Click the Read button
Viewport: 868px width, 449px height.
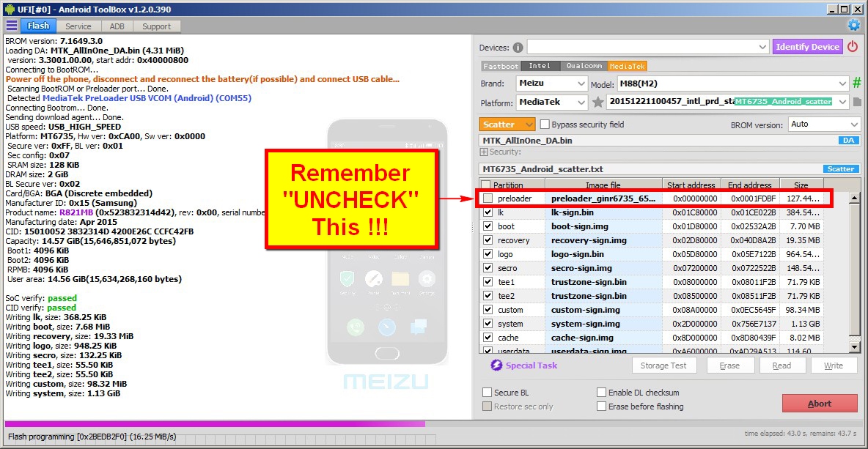point(781,365)
